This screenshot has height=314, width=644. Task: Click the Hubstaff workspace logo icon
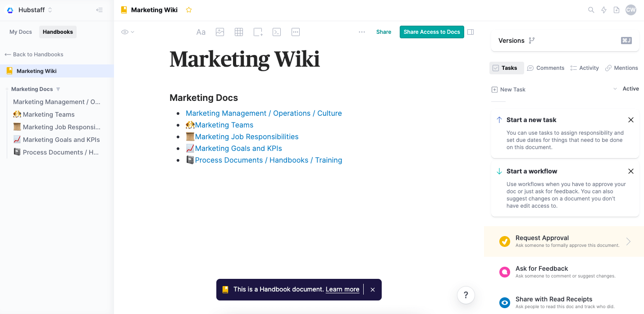[10, 10]
